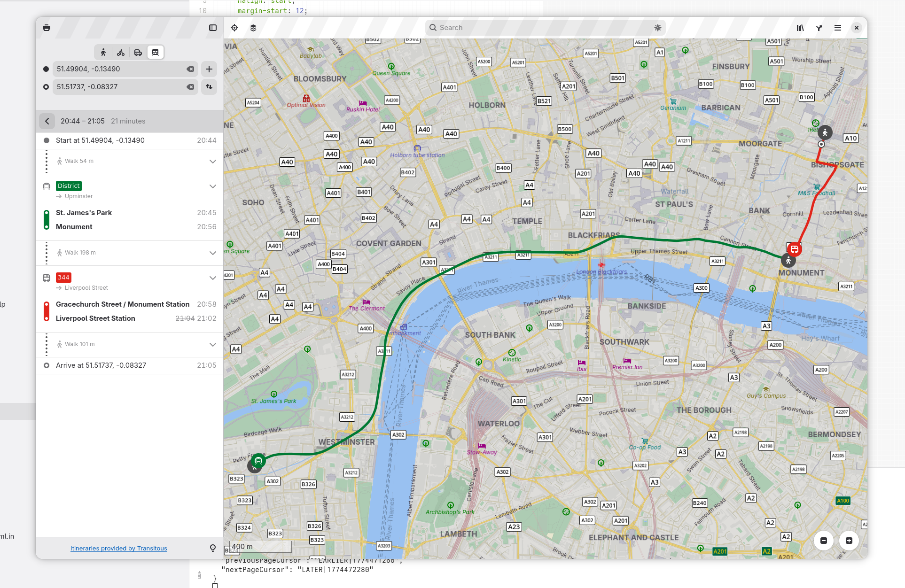Expand the District line stops
Viewport: 905px width, 588px height.
(212, 186)
